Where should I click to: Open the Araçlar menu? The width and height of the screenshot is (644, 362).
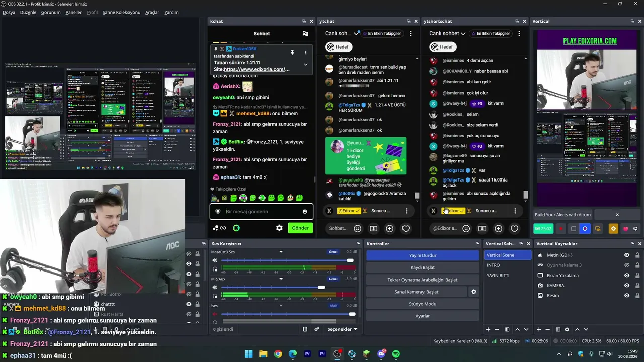pos(152,12)
